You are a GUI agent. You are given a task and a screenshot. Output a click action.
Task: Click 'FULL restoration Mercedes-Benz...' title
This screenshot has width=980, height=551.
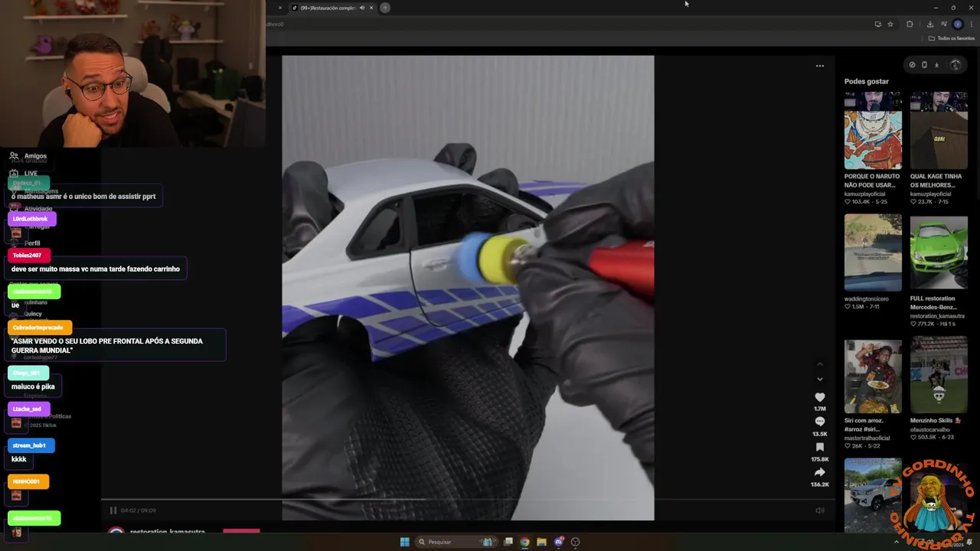pos(933,302)
